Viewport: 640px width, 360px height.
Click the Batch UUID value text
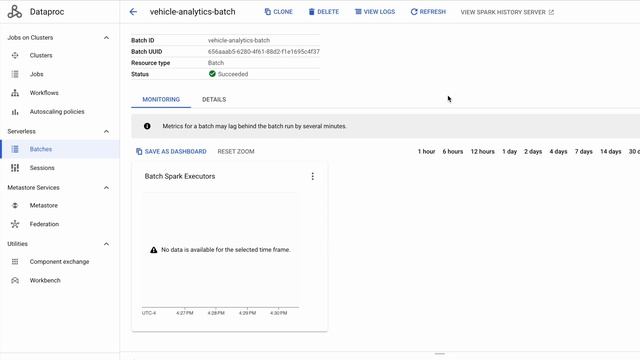tap(264, 52)
